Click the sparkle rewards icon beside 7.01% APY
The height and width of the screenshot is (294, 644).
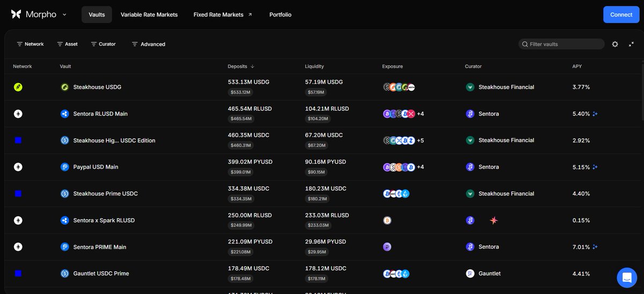pos(595,247)
